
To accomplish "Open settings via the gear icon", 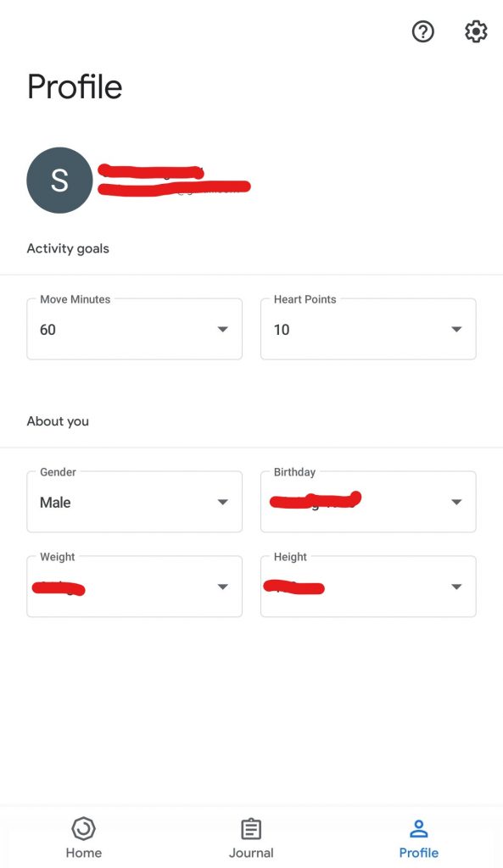I will click(x=476, y=31).
